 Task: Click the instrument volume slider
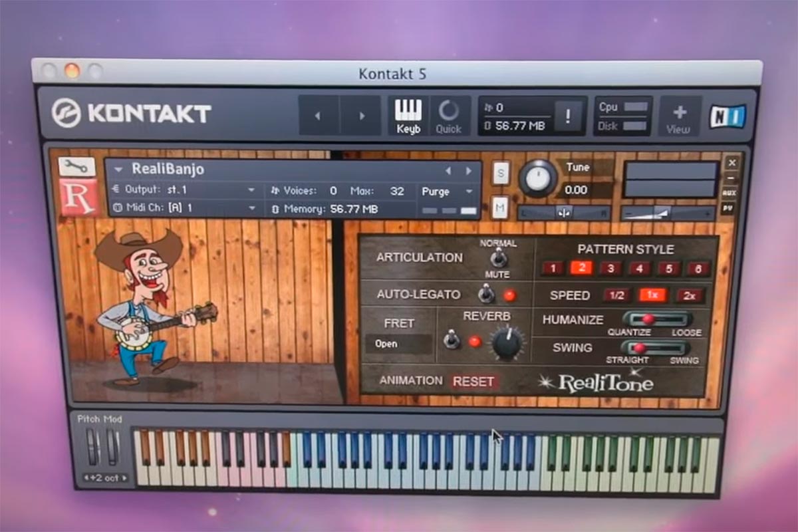point(668,213)
